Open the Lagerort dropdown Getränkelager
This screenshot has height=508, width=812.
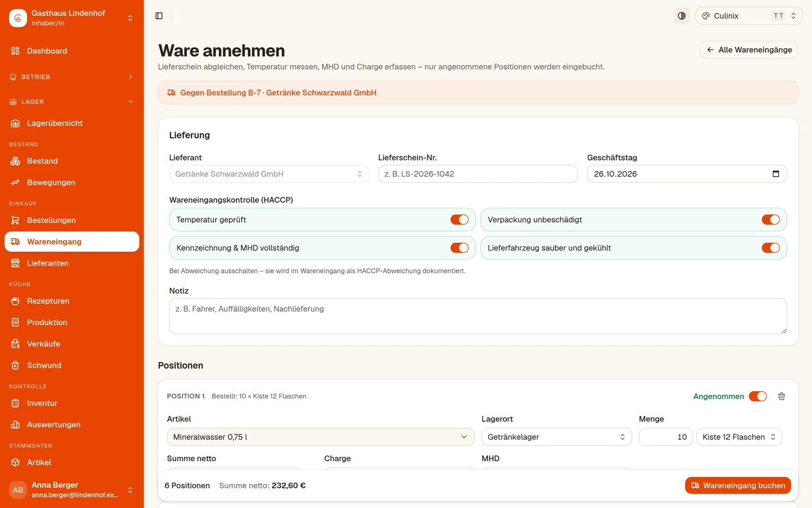(557, 437)
